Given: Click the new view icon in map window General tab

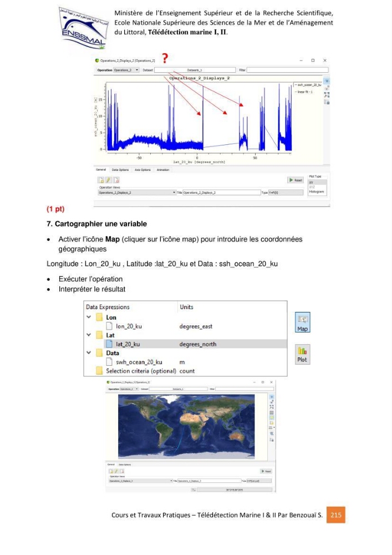Looking at the screenshot, I should [111, 471].
